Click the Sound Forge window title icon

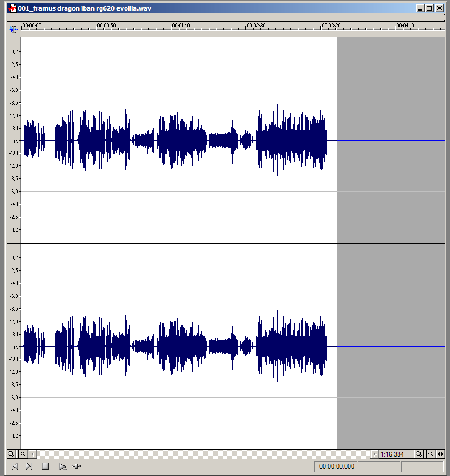tap(12, 8)
